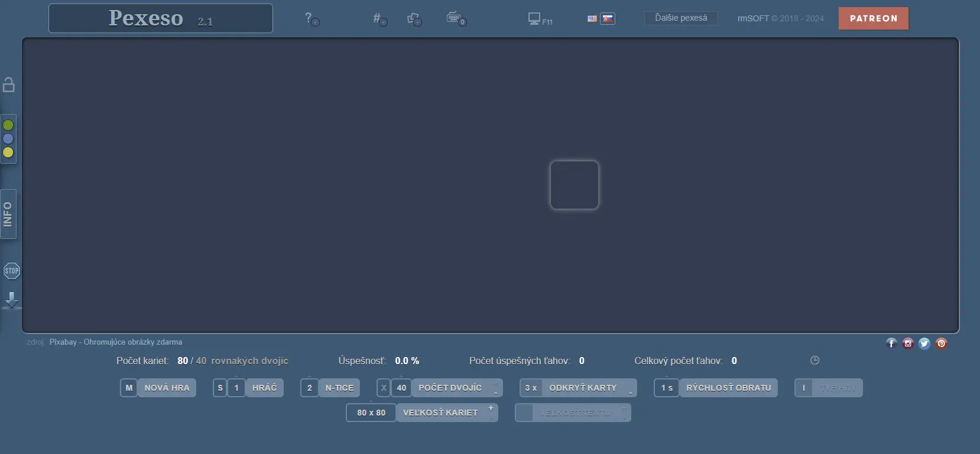This screenshot has height=454, width=980.
Task: Click the question mark help icon
Action: tap(311, 19)
